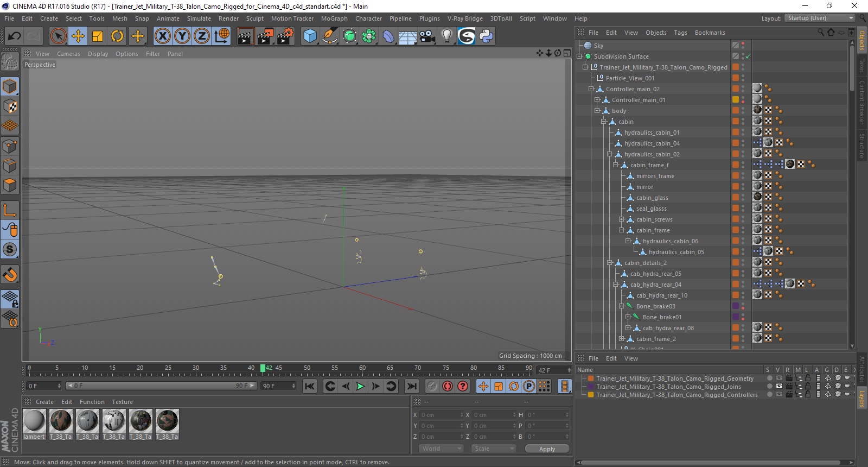Toggle view visibility for Rigged_Joins layer
The height and width of the screenshot is (467, 868).
click(779, 387)
